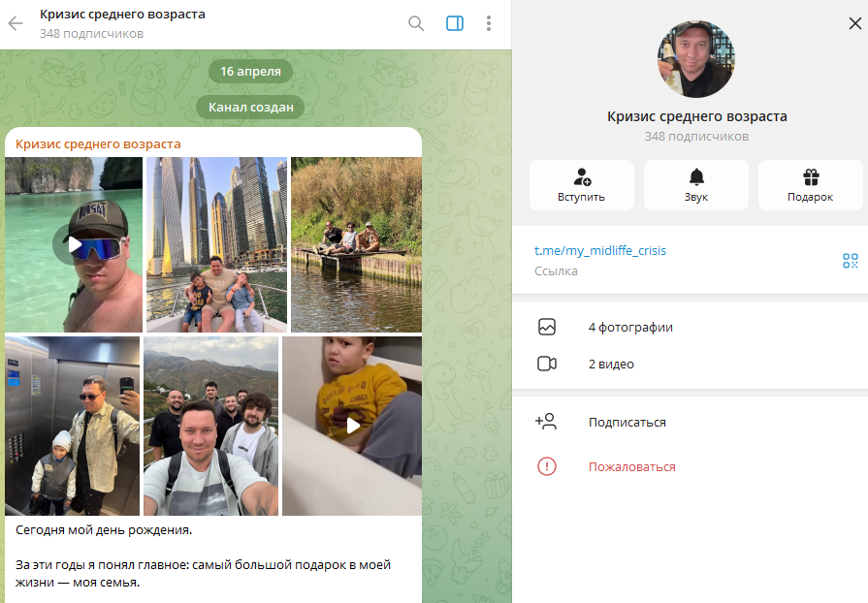Image resolution: width=868 pixels, height=603 pixels.
Task: Click the info panel channel name under avatar
Action: (697, 116)
